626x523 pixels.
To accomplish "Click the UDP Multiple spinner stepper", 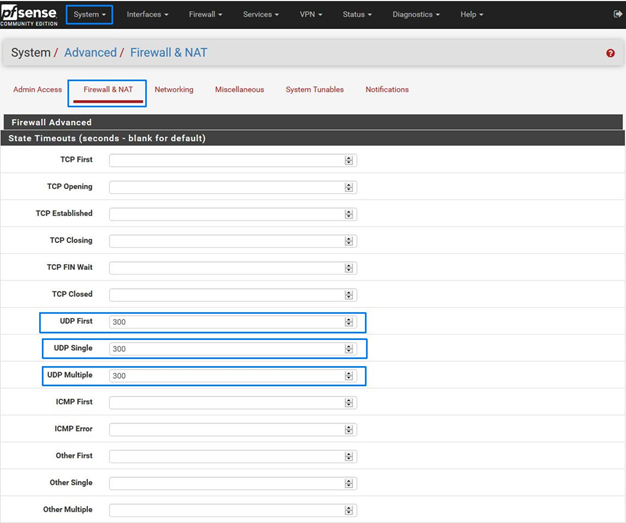I will [x=349, y=375].
